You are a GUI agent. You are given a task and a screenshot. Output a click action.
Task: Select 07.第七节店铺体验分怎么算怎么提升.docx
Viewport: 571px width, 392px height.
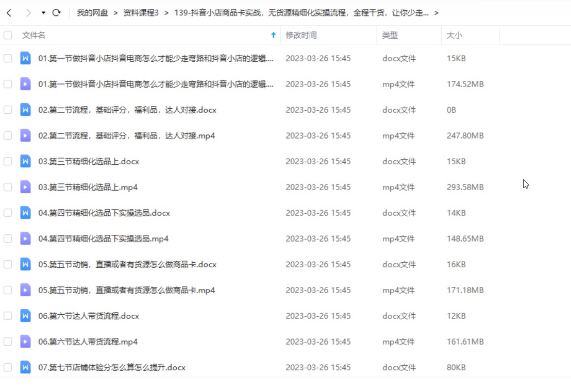coord(112,367)
